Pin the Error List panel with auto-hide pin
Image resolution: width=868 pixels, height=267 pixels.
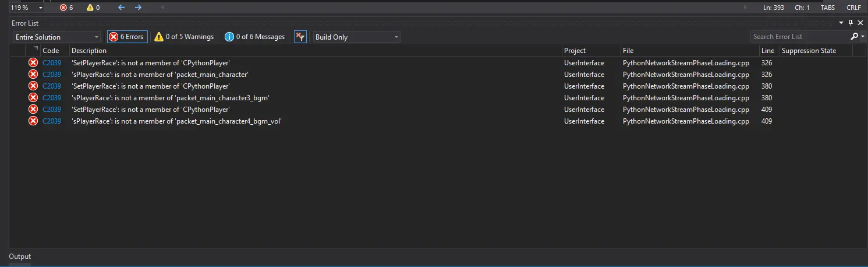(851, 23)
